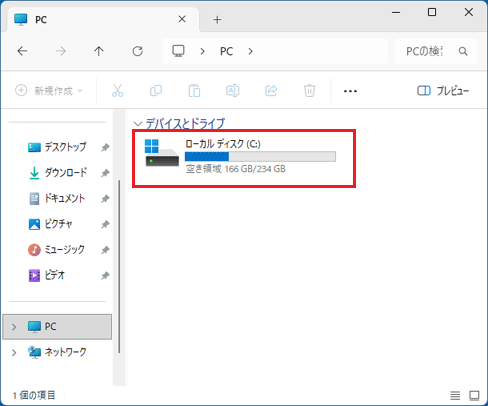
Task: Click the Copy icon in toolbar
Action: (x=156, y=90)
